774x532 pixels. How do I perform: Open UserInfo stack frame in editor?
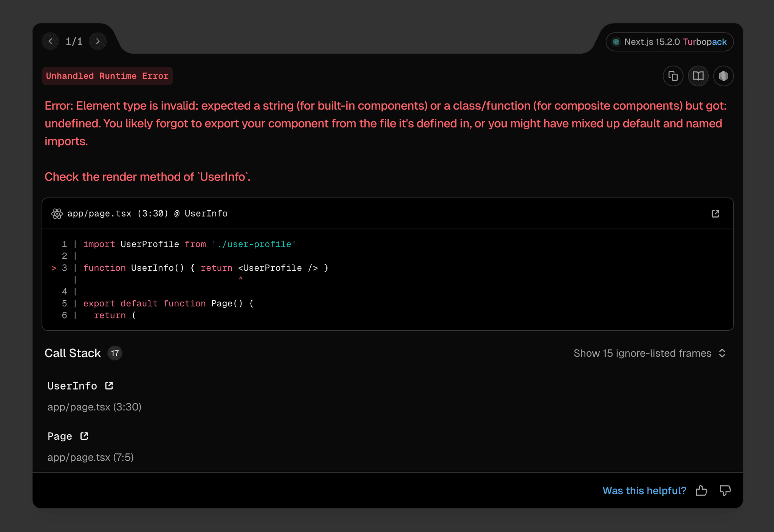click(x=109, y=385)
